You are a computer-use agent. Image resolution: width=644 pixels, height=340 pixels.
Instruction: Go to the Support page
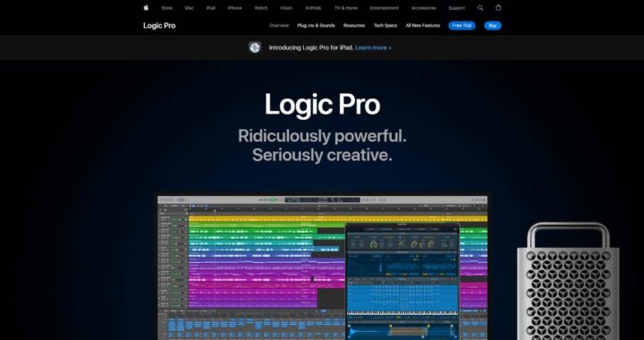click(457, 8)
